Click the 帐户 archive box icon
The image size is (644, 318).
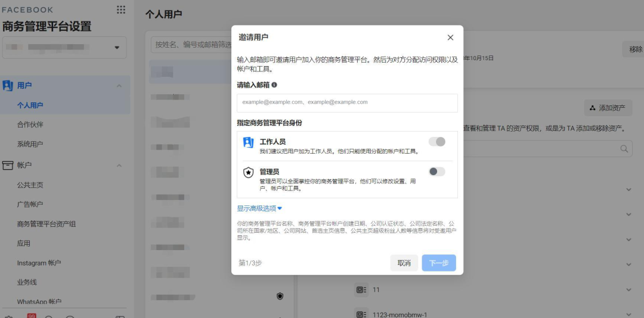8,166
